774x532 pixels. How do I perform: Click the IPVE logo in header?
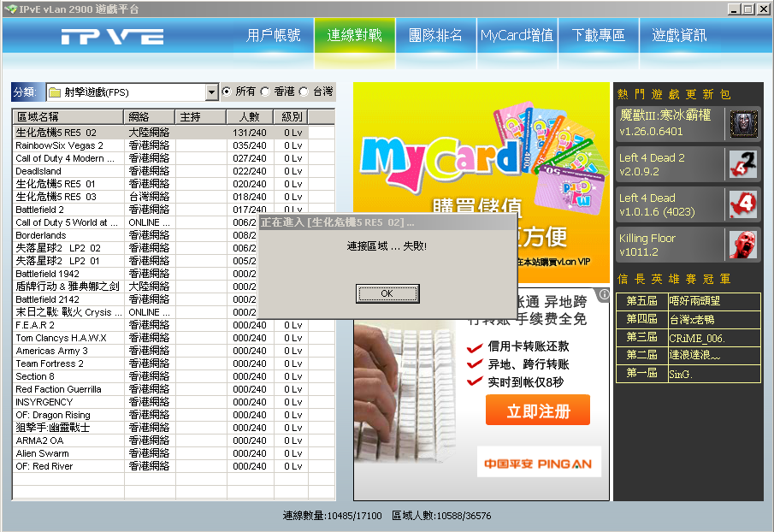[x=112, y=37]
